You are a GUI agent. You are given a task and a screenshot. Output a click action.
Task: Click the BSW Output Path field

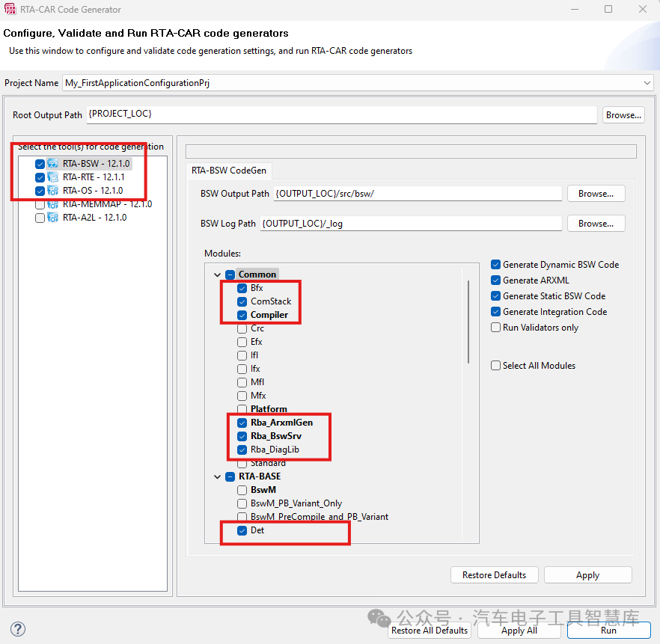(x=418, y=194)
